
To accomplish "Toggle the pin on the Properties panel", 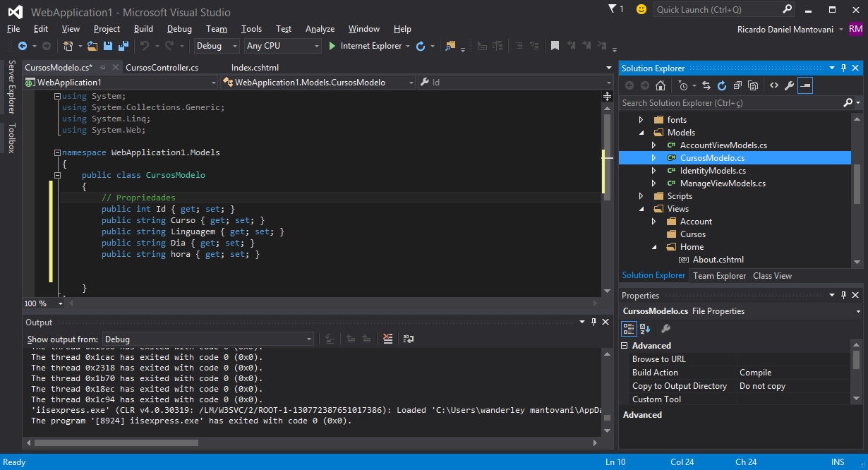I will 843,295.
